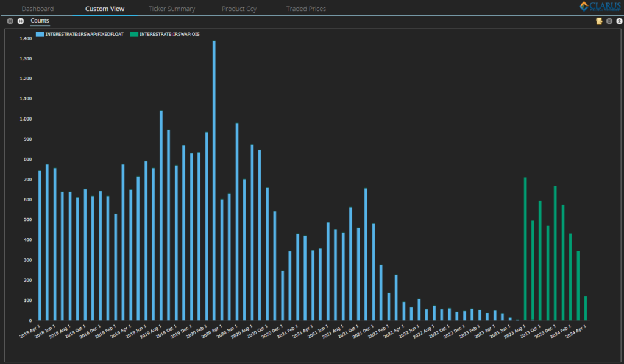Image resolution: width=624 pixels, height=364 pixels.
Task: Click the 2020 Dec 1 axis label
Action: (x=272, y=331)
